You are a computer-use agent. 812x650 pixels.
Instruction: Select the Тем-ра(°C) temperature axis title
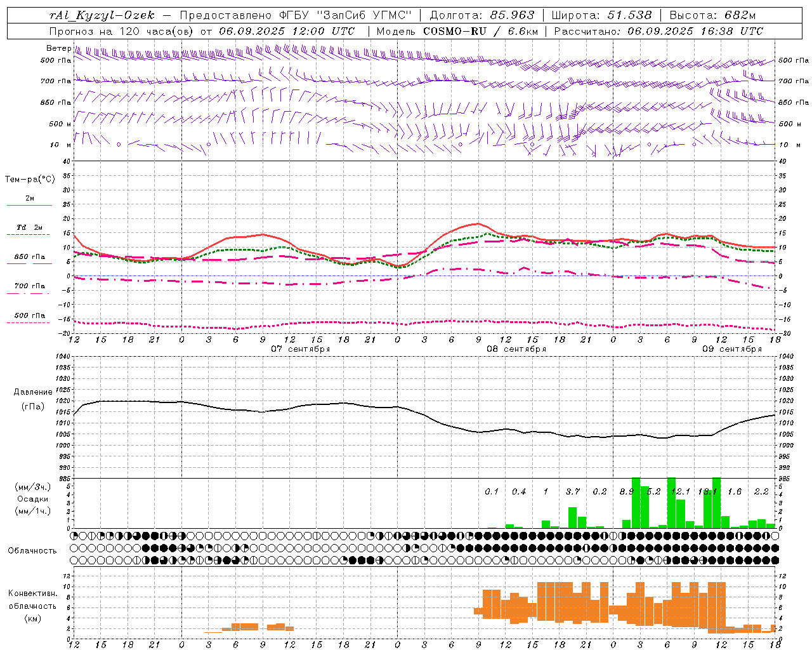(x=30, y=180)
